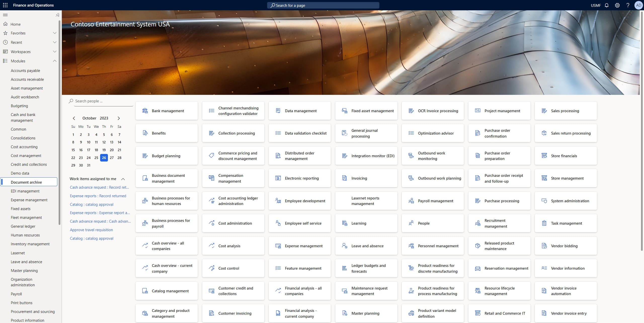The image size is (644, 323).
Task: Click the Home house icon
Action: tap(5, 24)
